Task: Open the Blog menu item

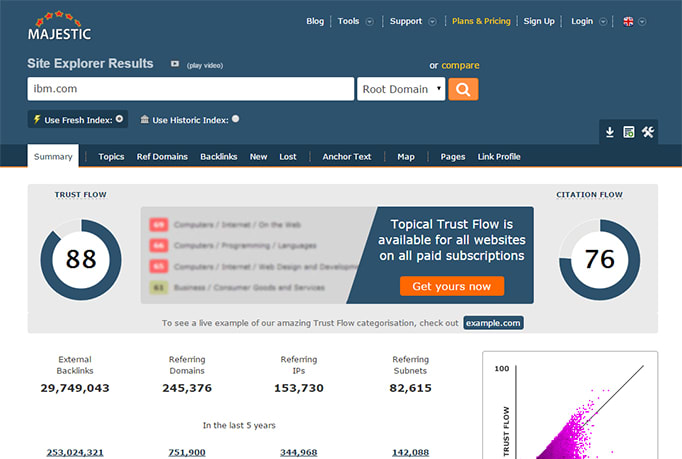Action: pos(315,21)
